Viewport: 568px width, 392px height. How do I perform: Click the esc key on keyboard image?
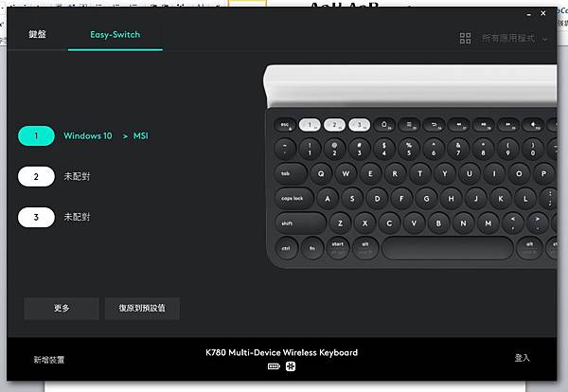pyautogui.click(x=285, y=125)
